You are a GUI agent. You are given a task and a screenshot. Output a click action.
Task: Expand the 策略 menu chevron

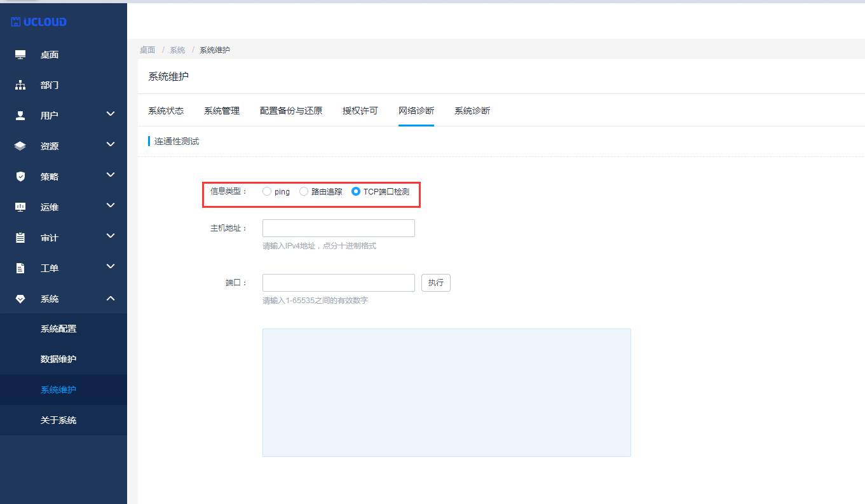click(x=111, y=175)
